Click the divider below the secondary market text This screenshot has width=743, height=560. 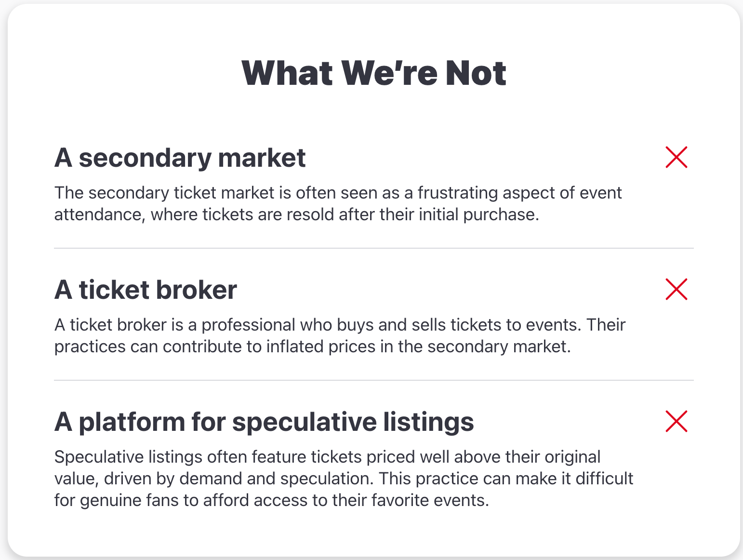pos(373,248)
